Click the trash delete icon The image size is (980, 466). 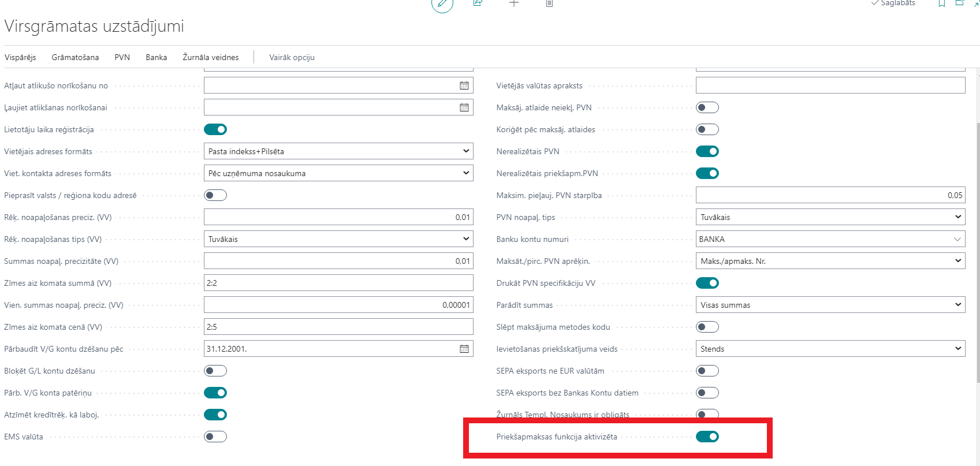549,3
